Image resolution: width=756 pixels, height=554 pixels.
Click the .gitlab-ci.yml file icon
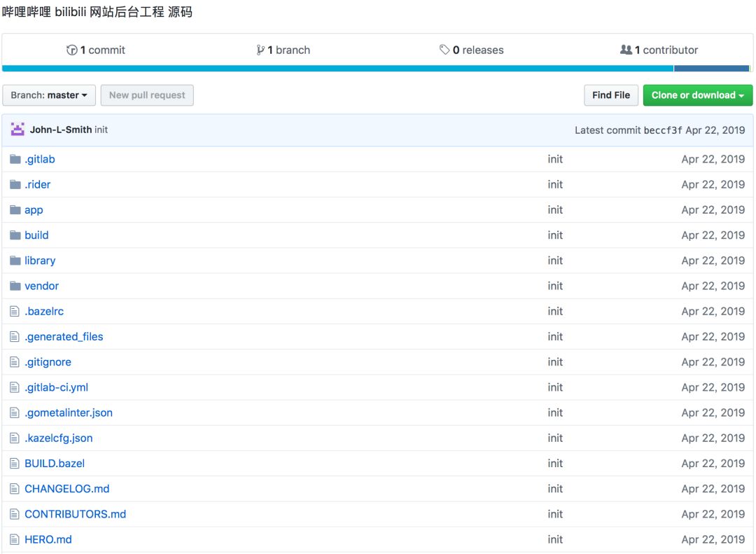(x=15, y=387)
